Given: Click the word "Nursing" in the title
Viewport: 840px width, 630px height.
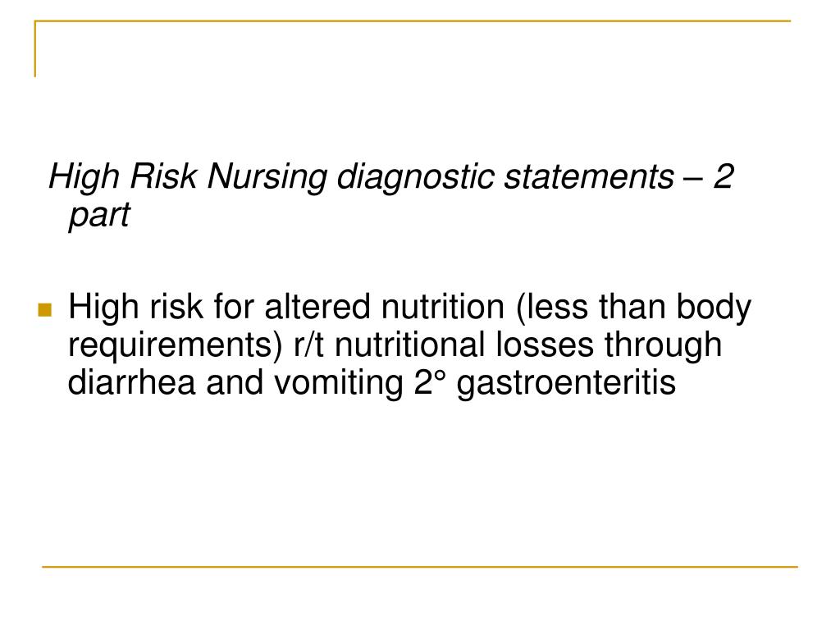Looking at the screenshot, I should (x=267, y=177).
